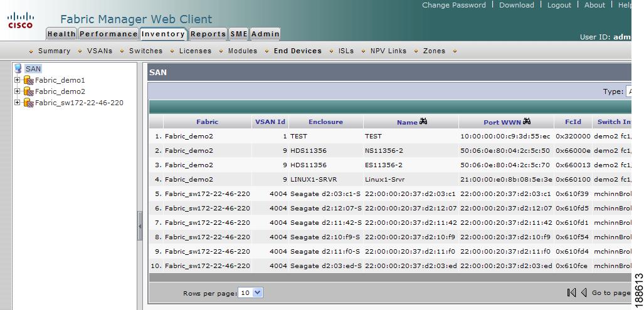This screenshot has height=310, width=644.
Task: Click port WWN 21:00:00:e0:8b:08:5e:3e
Action: point(506,180)
